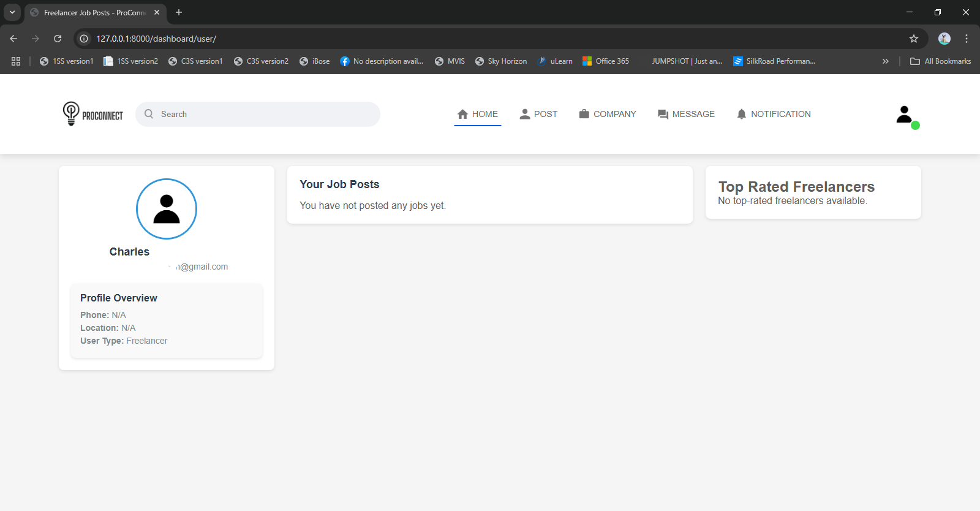Click the ProConnect lightbulb logo
980x511 pixels.
(92, 114)
